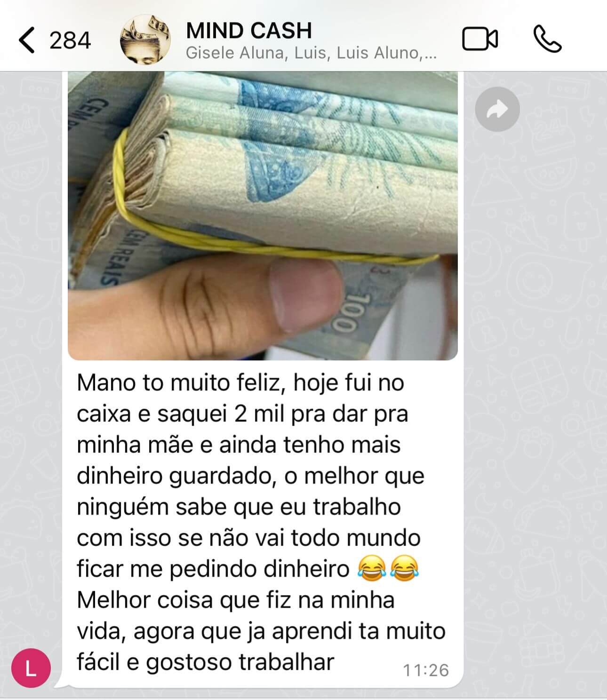Screen dimensions: 607x700
Task: Select the message starting 'Mano to muito feliz'
Action: (x=261, y=522)
